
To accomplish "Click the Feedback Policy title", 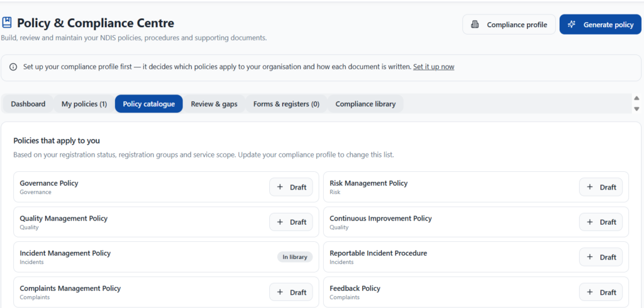I will coord(355,288).
